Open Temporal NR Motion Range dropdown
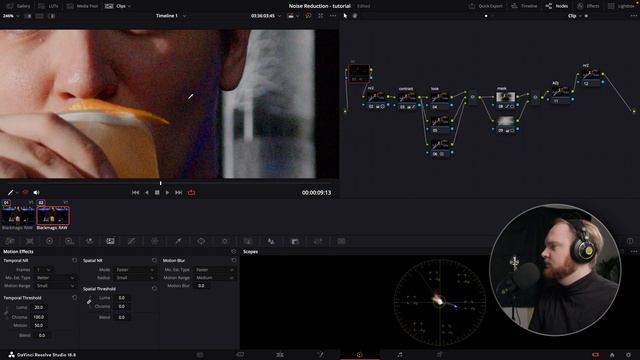 pyautogui.click(x=55, y=286)
